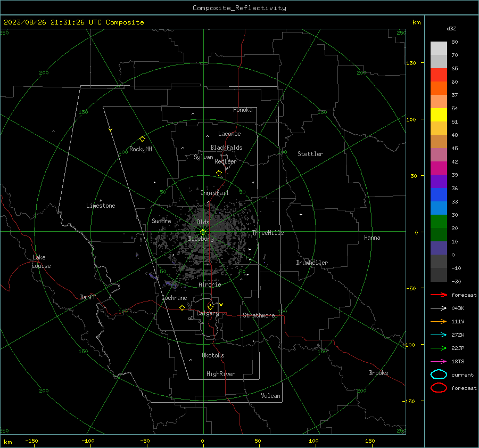The image size is (479, 448).
Task: Click the dBZ legend heading
Action: [451, 28]
